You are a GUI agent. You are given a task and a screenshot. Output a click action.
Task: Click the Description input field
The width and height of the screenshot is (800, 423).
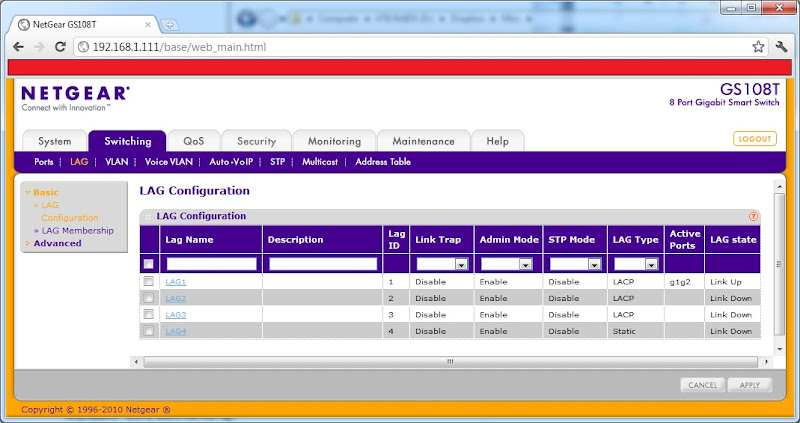[323, 264]
